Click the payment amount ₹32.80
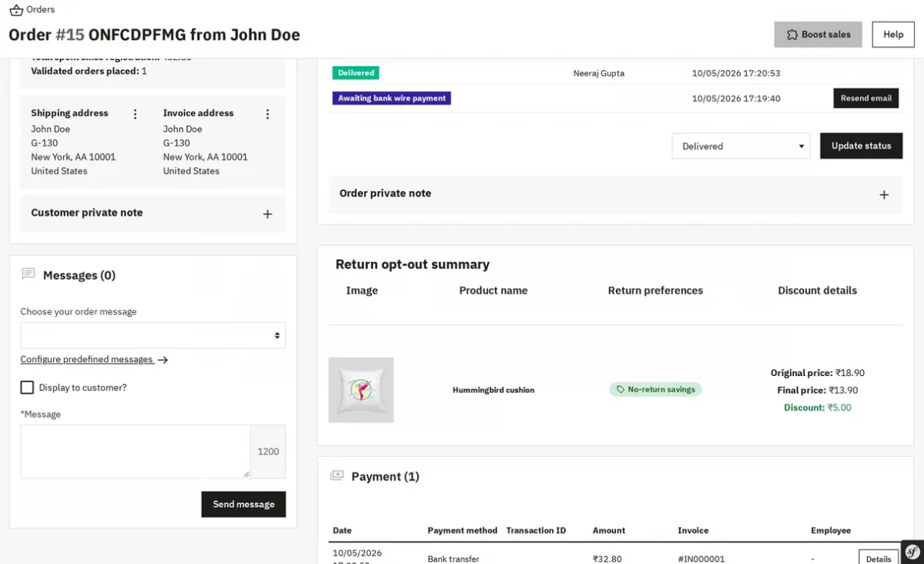This screenshot has height=564, width=924. tap(607, 559)
